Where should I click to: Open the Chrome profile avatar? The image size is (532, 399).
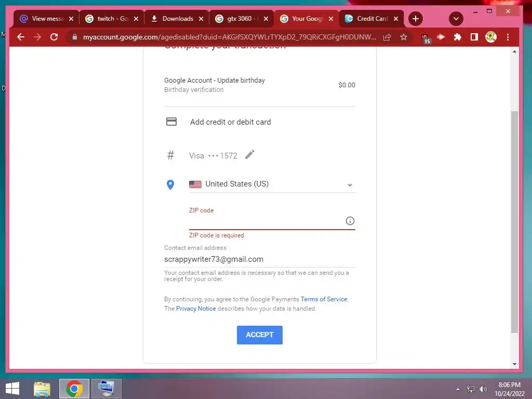click(x=491, y=37)
